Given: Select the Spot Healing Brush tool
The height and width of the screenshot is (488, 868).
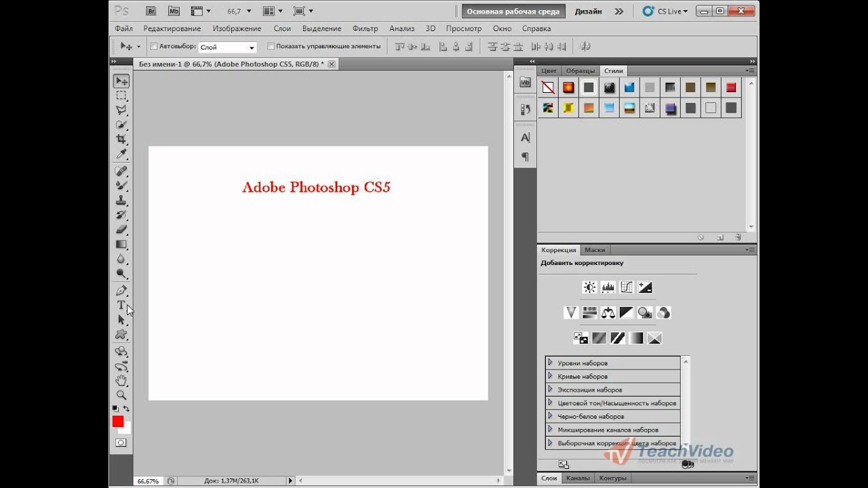Looking at the screenshot, I should (x=121, y=171).
